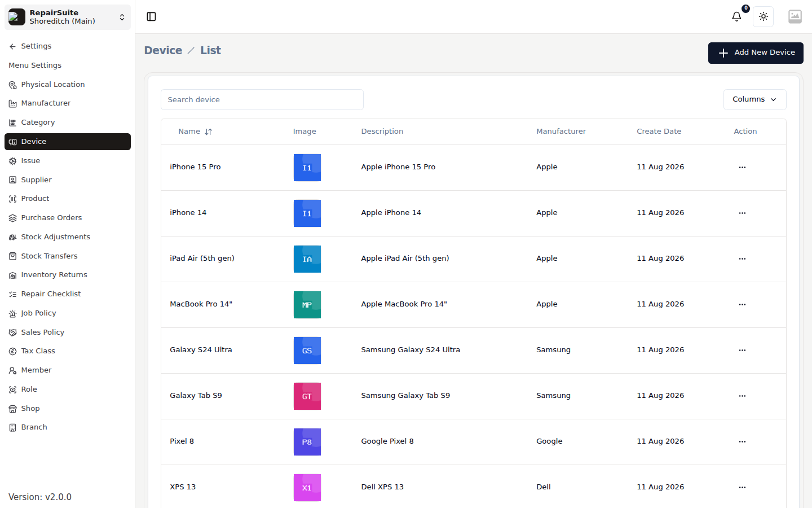The height and width of the screenshot is (508, 812).
Task: Click the Description column header
Action: click(382, 132)
